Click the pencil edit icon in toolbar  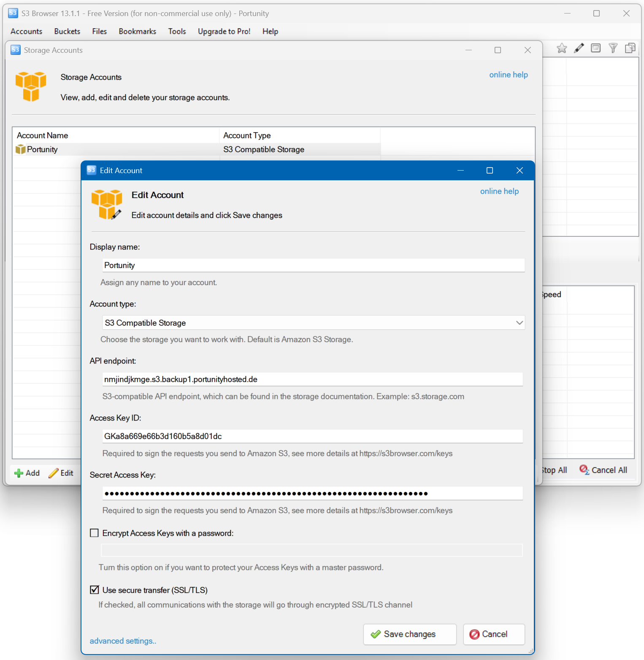(579, 48)
